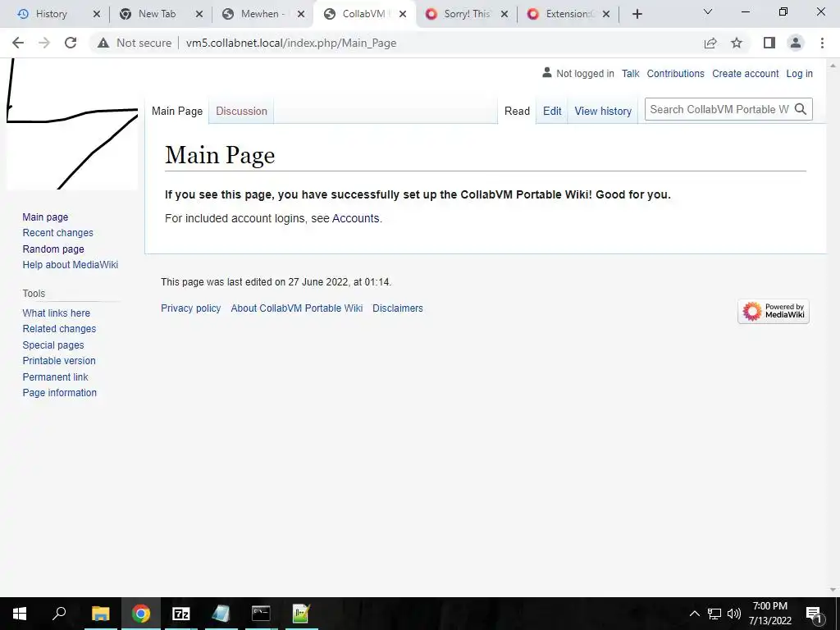Open About CollabVM Portable Wiki
This screenshot has height=630, width=840.
tap(297, 308)
